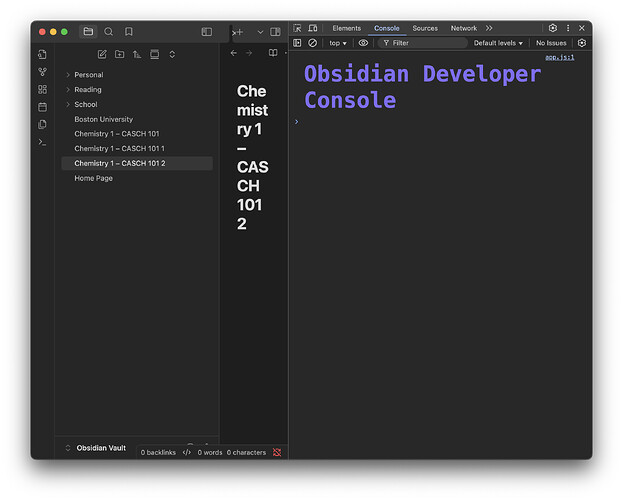Screen dimensions: 622x500
Task: Switch to the Elements tab
Action: tap(347, 28)
